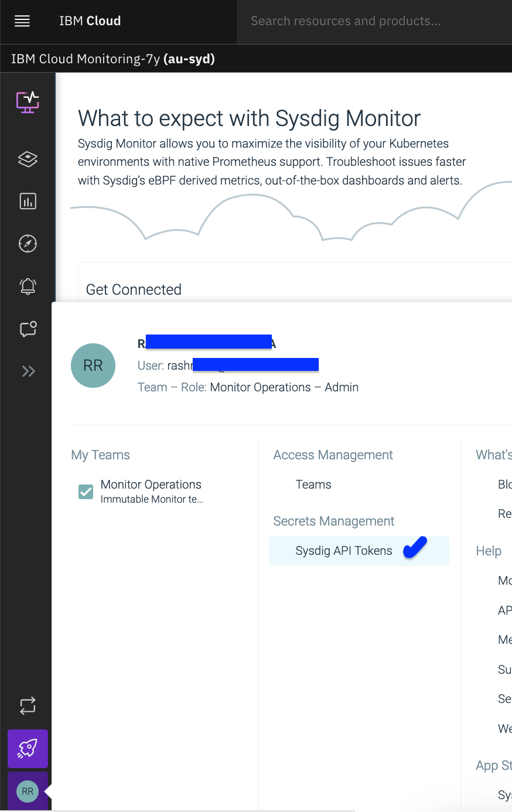The image size is (512, 812).
Task: Open the Sysdig Monitor home icon
Action: [x=28, y=102]
